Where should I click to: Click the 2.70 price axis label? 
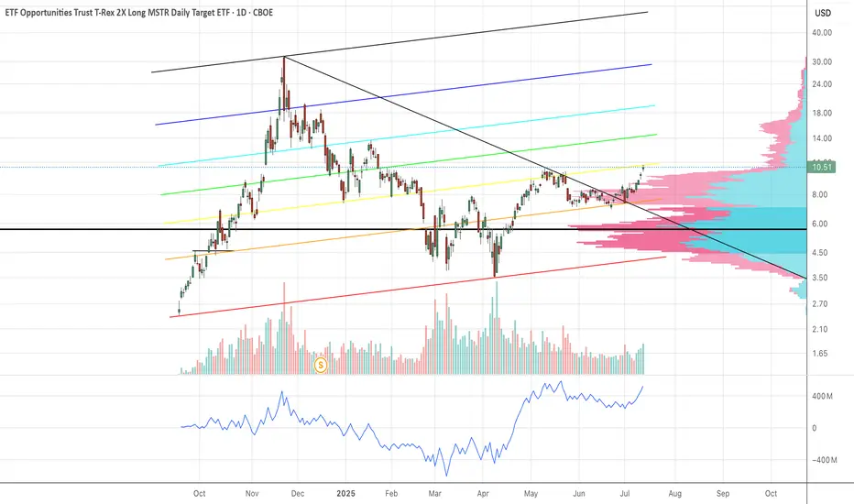820,304
